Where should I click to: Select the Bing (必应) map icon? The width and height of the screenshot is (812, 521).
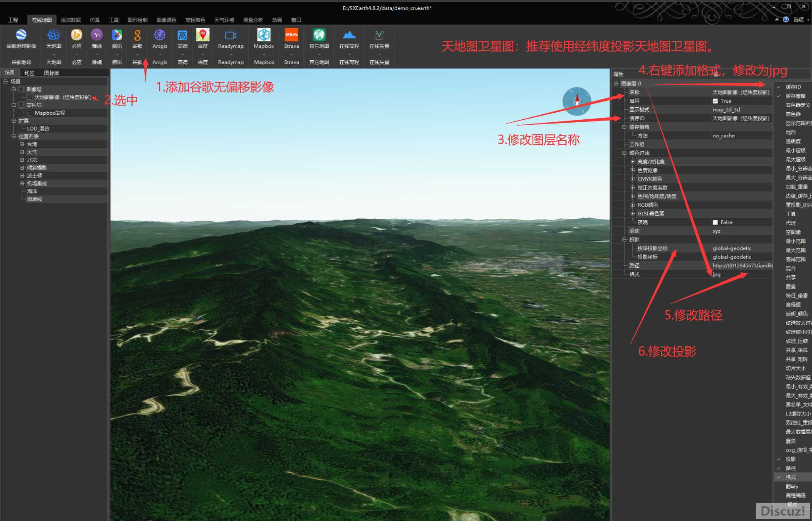click(76, 35)
